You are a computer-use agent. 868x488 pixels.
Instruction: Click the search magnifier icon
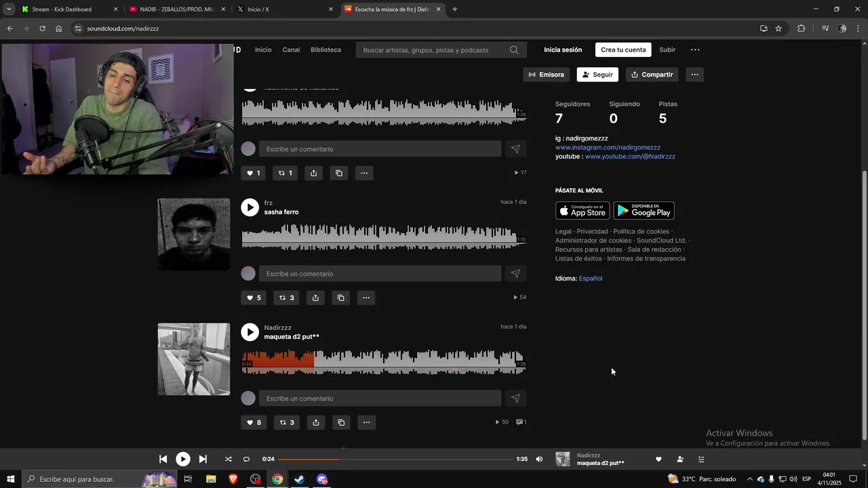pyautogui.click(x=514, y=50)
